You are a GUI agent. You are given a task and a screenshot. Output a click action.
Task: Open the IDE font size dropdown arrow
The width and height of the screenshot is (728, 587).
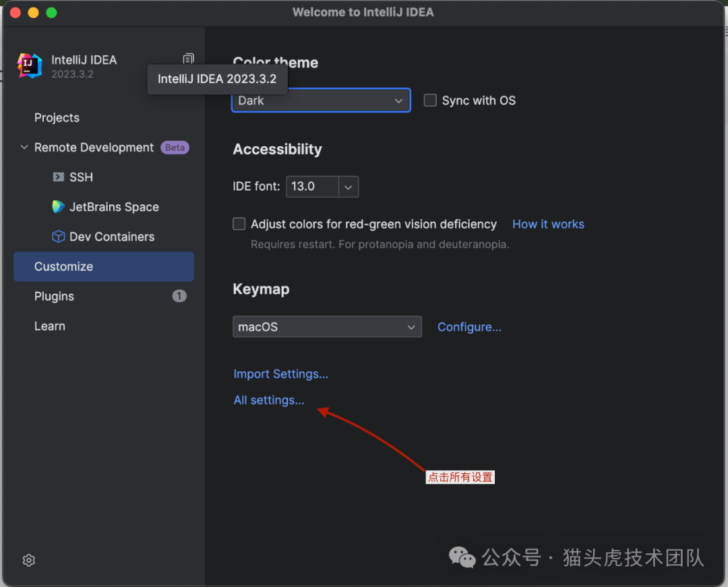click(x=348, y=187)
